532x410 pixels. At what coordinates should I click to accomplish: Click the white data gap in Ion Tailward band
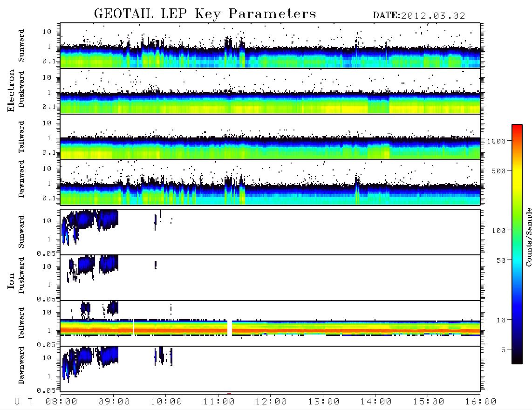click(x=230, y=328)
